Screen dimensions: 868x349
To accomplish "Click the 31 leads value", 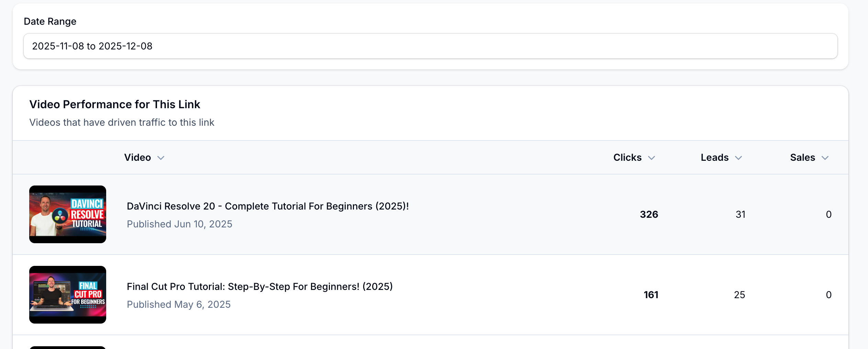I will 741,214.
